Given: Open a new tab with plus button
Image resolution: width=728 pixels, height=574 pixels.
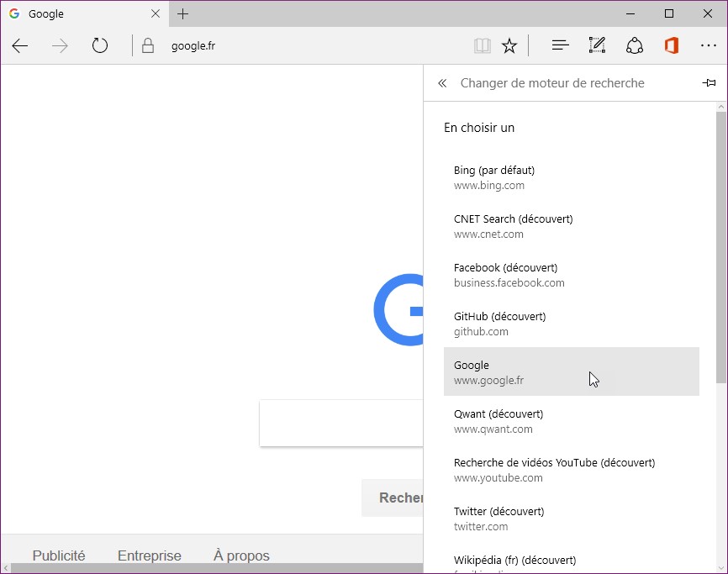Looking at the screenshot, I should click(x=183, y=13).
